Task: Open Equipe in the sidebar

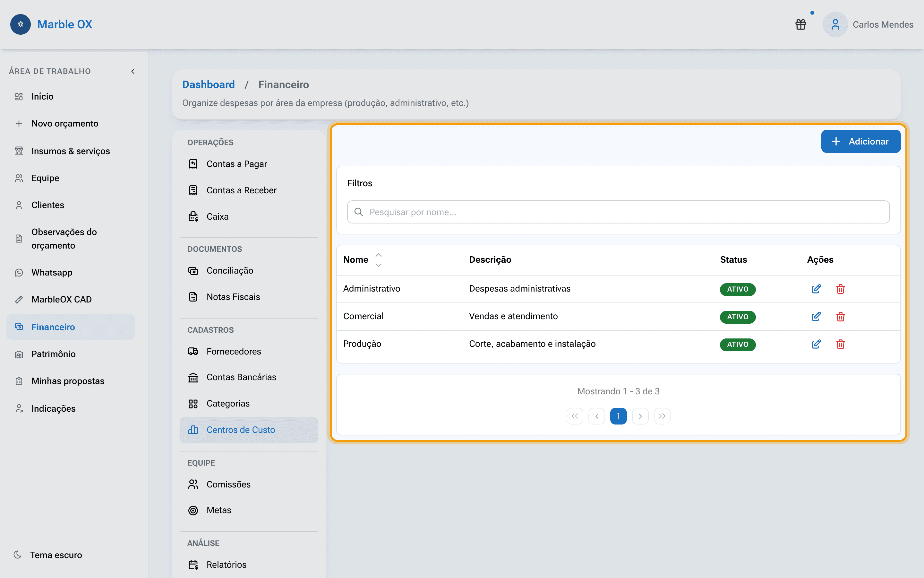Action: pos(71,178)
